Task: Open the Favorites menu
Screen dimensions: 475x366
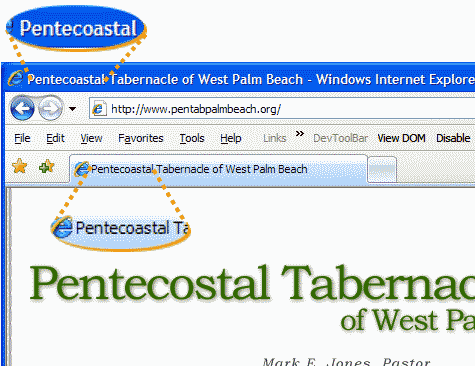Action: 141,138
